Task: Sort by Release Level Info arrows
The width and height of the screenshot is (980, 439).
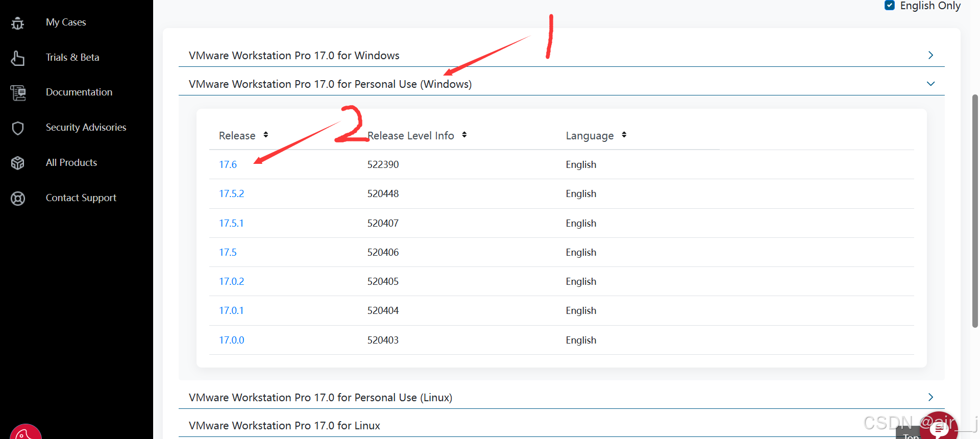Action: tap(464, 135)
